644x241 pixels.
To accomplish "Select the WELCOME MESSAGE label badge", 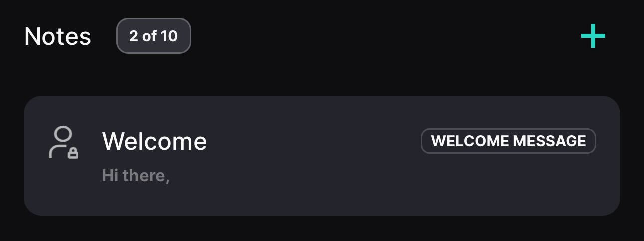I will (x=508, y=141).
